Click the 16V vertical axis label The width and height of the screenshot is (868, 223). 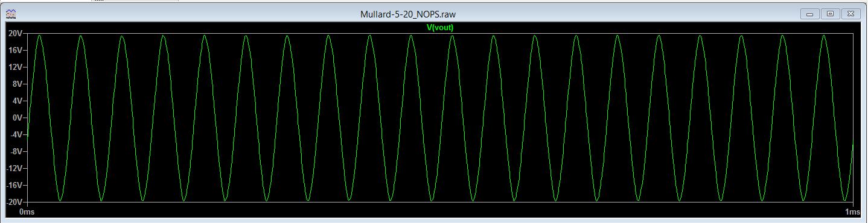(16, 51)
